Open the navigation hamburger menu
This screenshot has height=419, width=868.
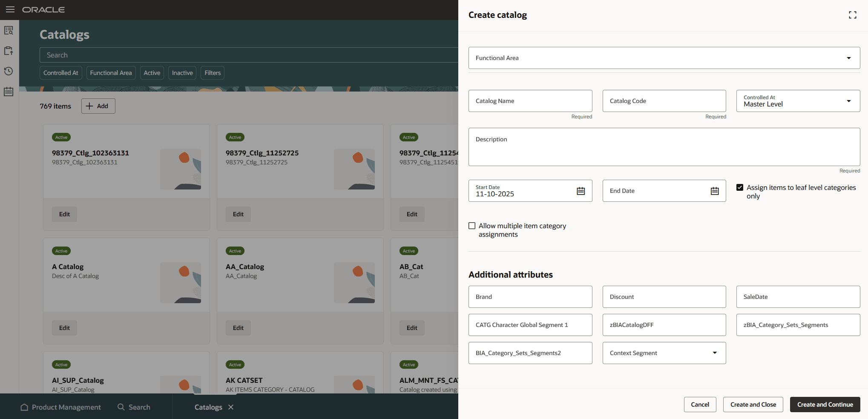point(10,9)
